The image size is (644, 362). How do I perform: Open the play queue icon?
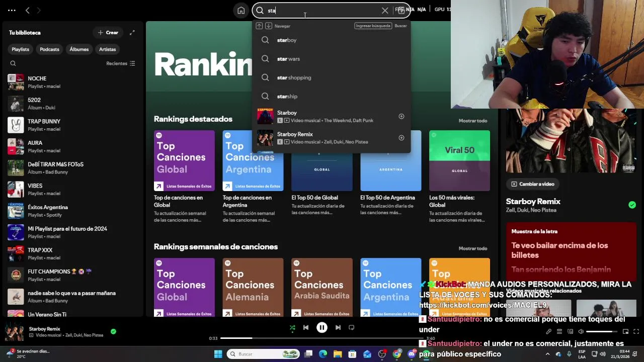pyautogui.click(x=559, y=331)
